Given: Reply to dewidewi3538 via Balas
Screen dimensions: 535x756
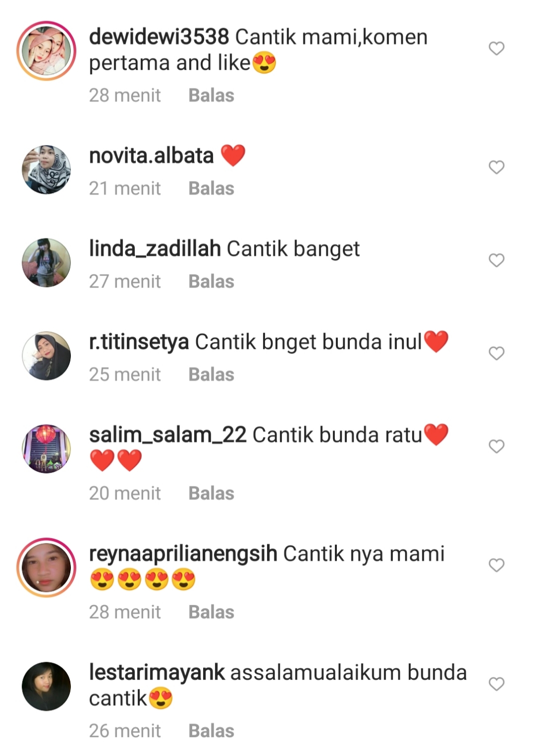Looking at the screenshot, I should [x=211, y=95].
